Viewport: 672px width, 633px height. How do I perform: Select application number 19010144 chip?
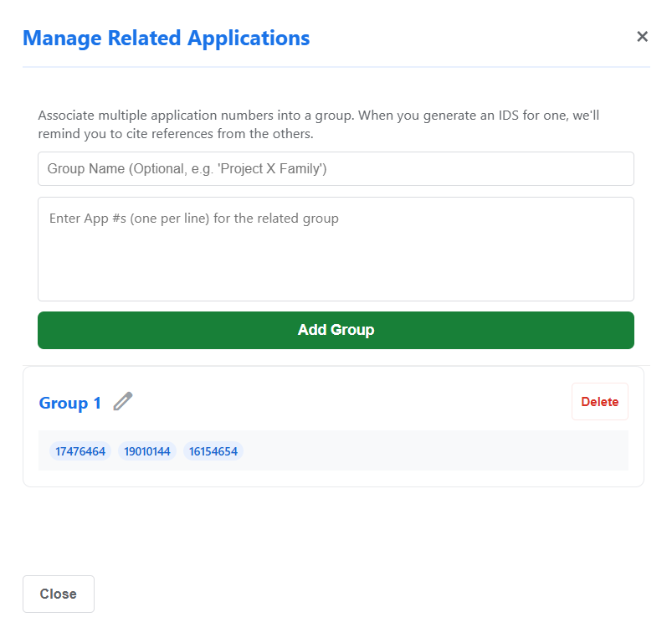[x=147, y=451]
